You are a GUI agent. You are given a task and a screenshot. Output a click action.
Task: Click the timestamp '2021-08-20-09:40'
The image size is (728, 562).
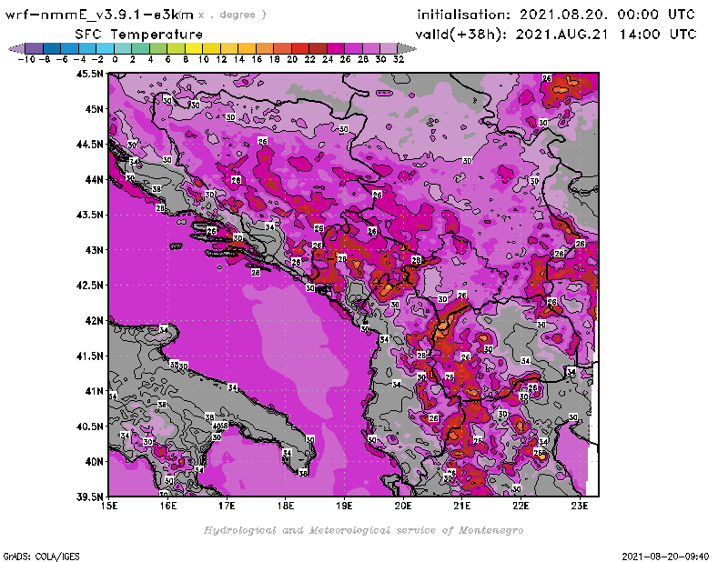click(x=665, y=557)
